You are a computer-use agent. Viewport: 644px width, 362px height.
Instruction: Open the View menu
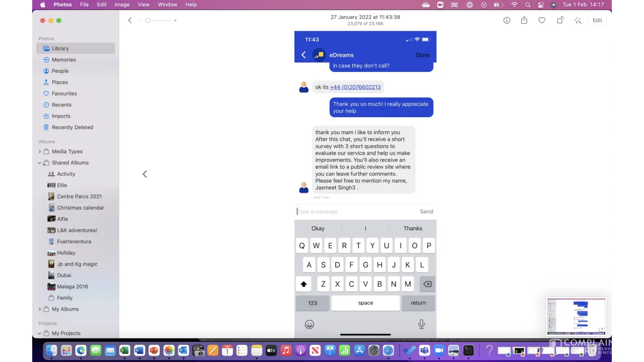click(143, 5)
